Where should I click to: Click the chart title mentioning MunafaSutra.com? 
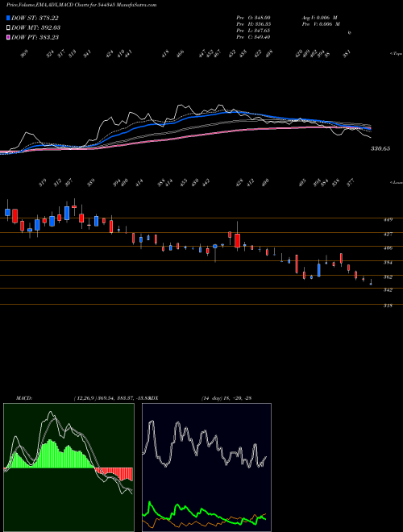pyautogui.click(x=81, y=5)
